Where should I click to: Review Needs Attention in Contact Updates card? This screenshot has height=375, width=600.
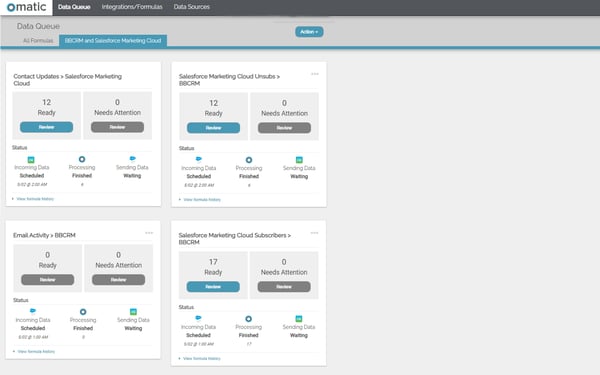117,127
